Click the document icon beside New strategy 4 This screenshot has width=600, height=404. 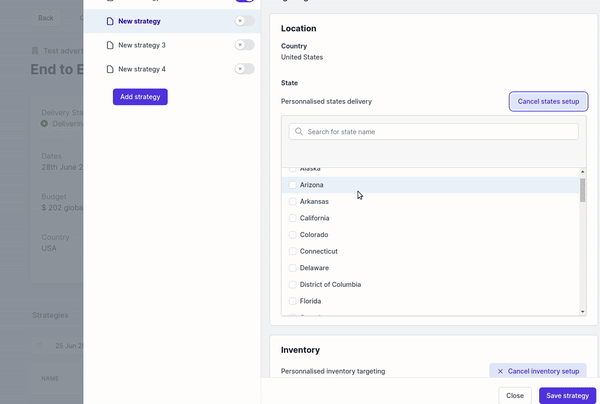click(x=110, y=69)
